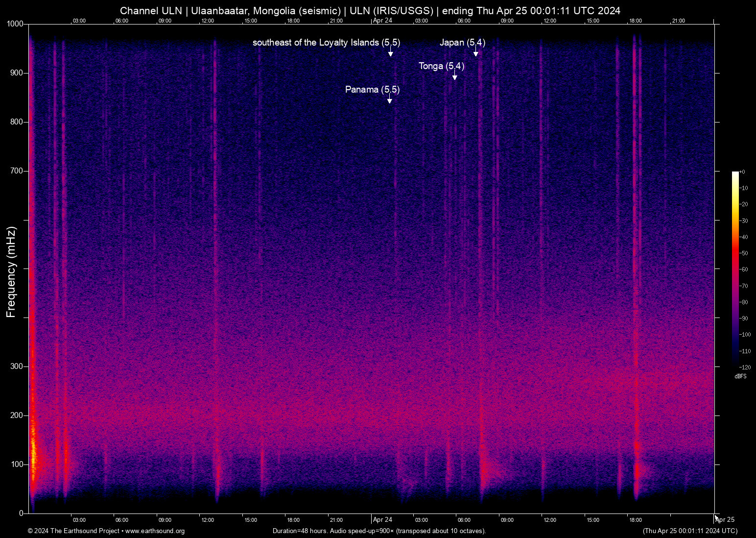Click the -120 label below the colorbar
This screenshot has height=538, width=756.
point(745,367)
